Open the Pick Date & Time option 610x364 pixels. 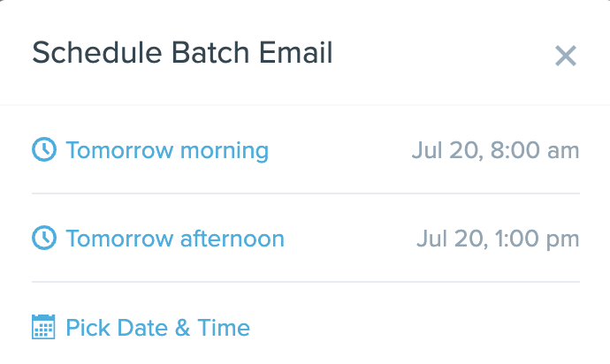pyautogui.click(x=157, y=329)
